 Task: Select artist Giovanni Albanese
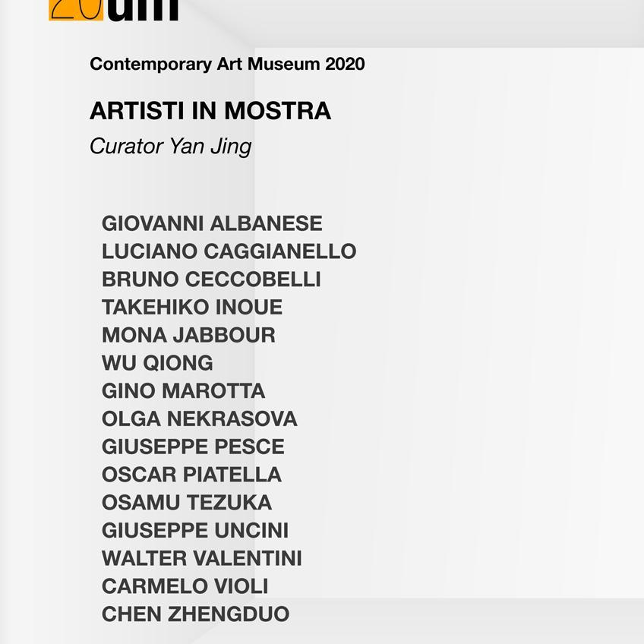(212, 223)
